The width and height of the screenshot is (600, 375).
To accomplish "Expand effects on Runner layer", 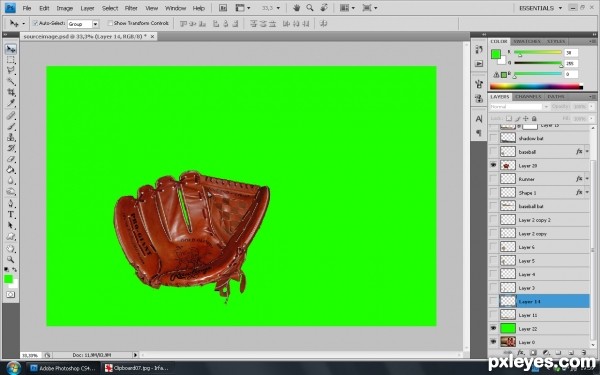I will click(x=587, y=179).
